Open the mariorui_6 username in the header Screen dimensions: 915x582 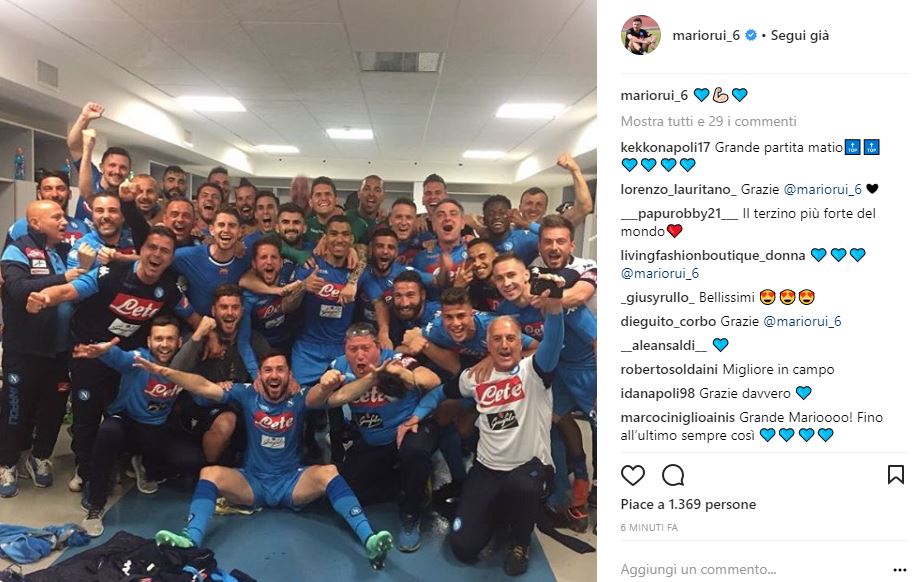click(706, 36)
